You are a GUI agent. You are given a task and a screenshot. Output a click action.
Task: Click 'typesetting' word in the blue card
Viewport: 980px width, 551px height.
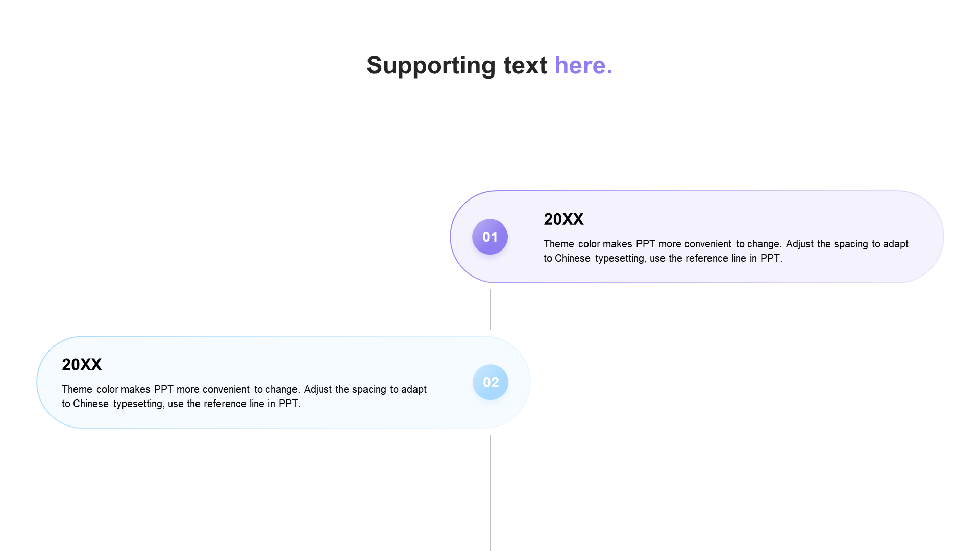tap(139, 404)
